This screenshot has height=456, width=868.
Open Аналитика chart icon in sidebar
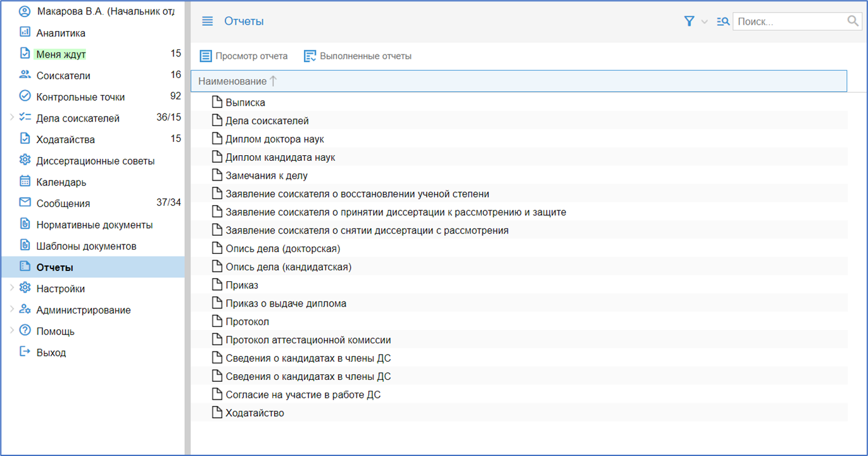25,32
